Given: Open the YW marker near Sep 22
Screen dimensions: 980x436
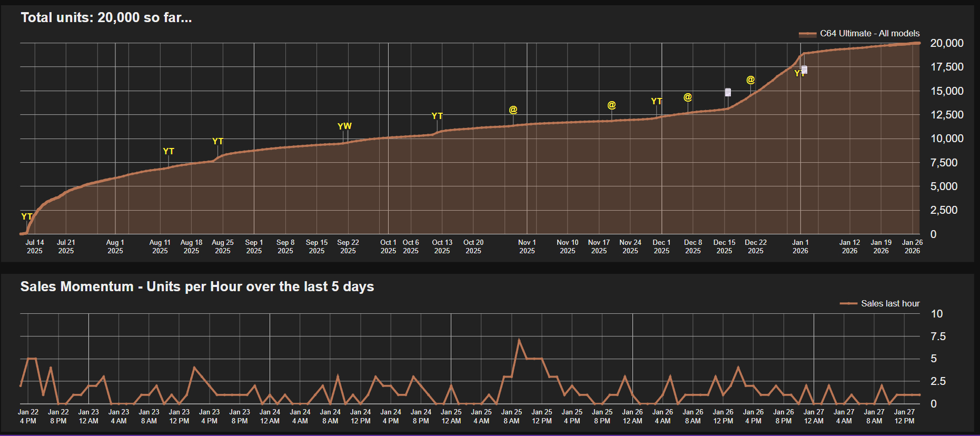Looking at the screenshot, I should [x=344, y=126].
